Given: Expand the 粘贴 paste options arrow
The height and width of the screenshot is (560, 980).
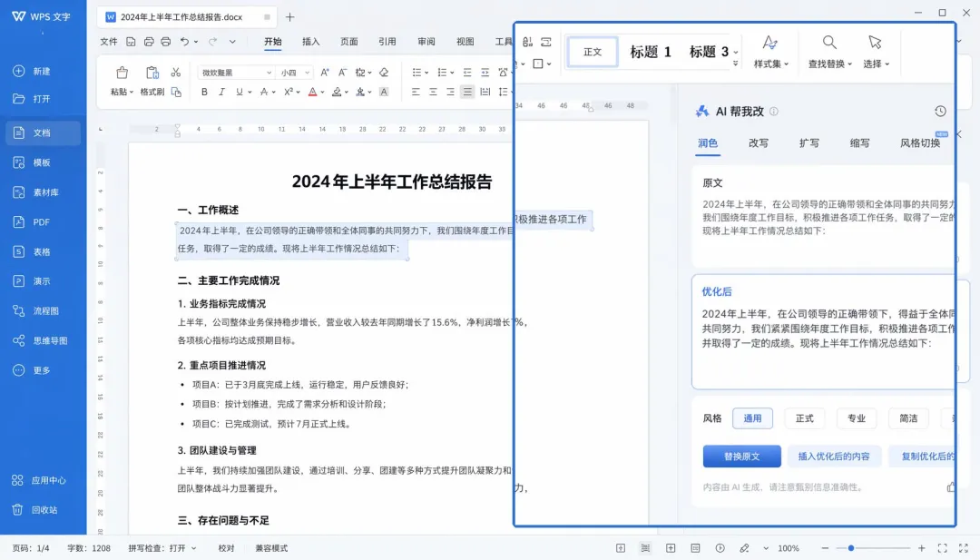Looking at the screenshot, I should click(x=132, y=93).
